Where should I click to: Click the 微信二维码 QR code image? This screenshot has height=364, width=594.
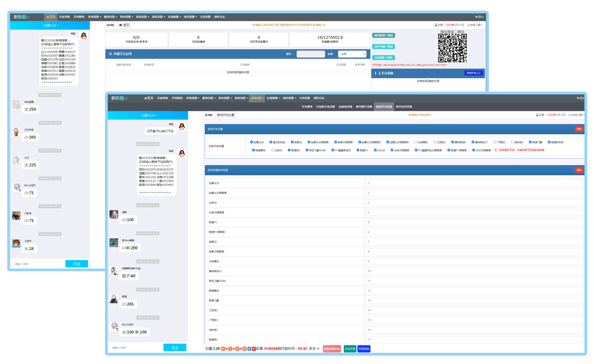[x=452, y=49]
